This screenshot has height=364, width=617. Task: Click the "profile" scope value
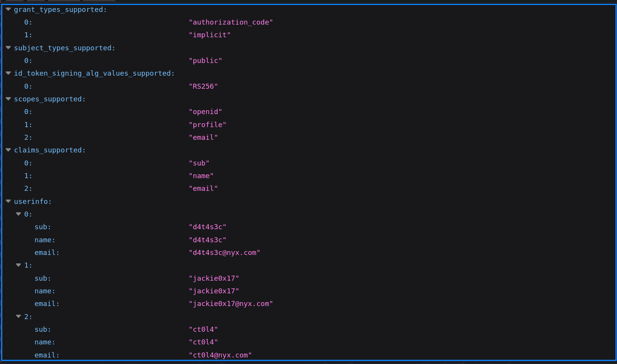pyautogui.click(x=208, y=125)
